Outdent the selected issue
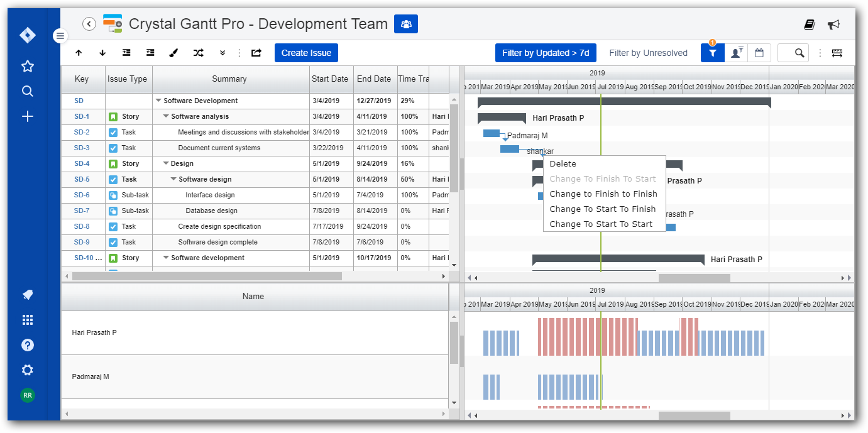The image size is (868, 433). tap(150, 53)
